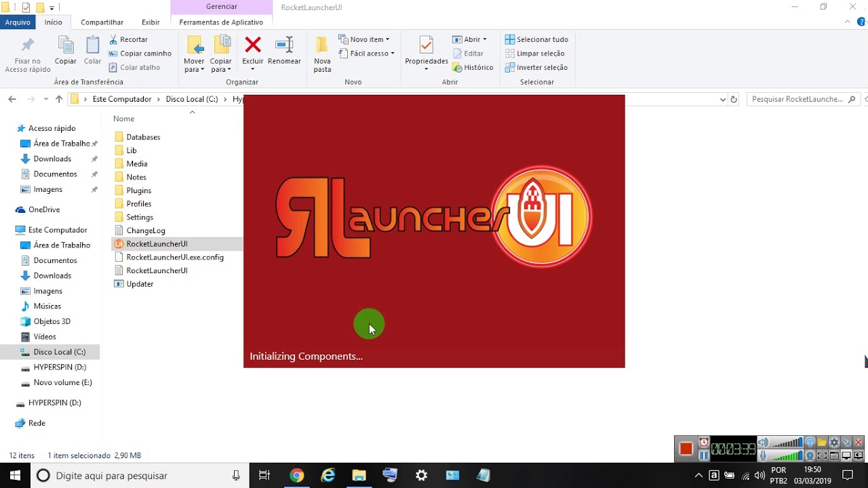Refresh the folder view
Viewport: 868px width, 488px height.
click(x=733, y=99)
